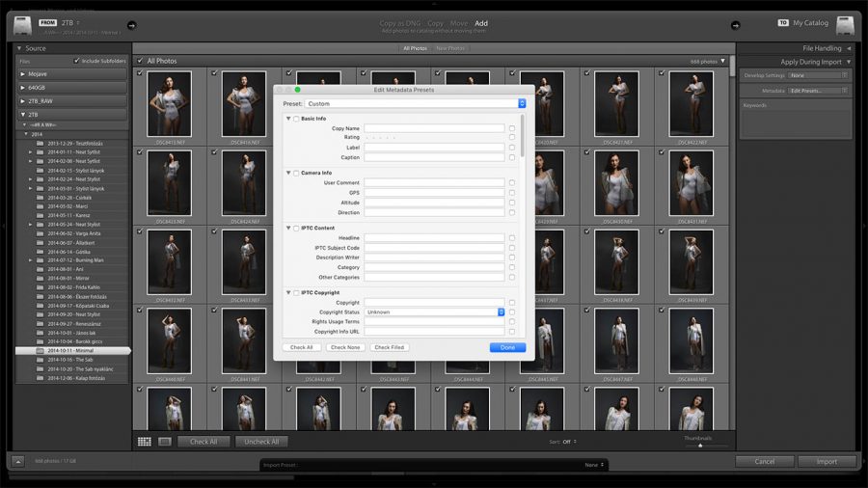This screenshot has height=488, width=868.
Task: Enable the Basic Info checkbox
Action: 296,118
